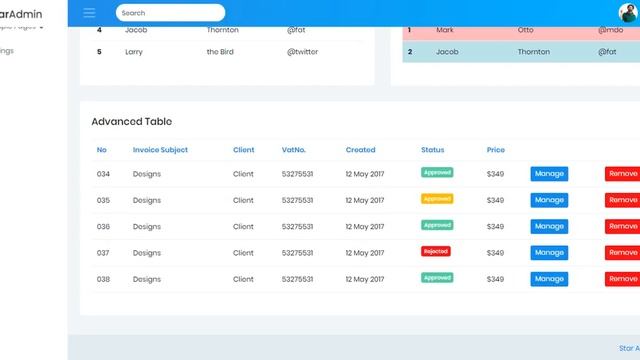The width and height of the screenshot is (640, 360).
Task: Click 'the Bird' last name cell
Action: coord(220,52)
